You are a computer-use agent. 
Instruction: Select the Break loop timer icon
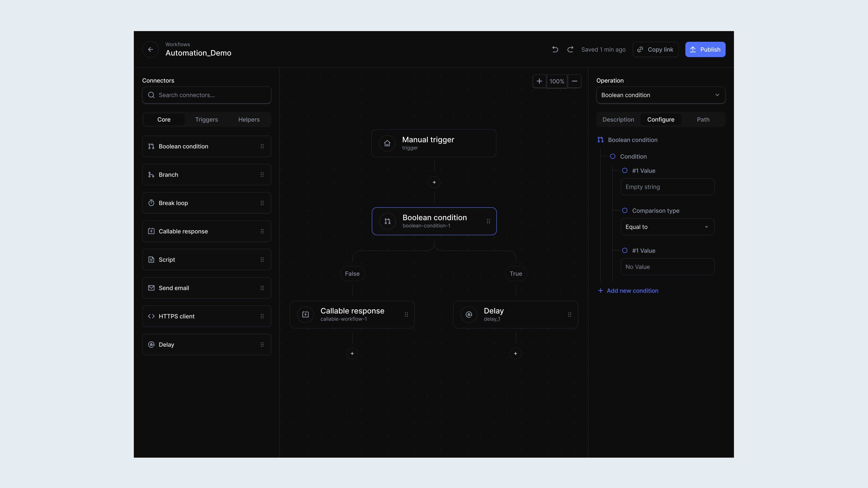[x=151, y=203]
